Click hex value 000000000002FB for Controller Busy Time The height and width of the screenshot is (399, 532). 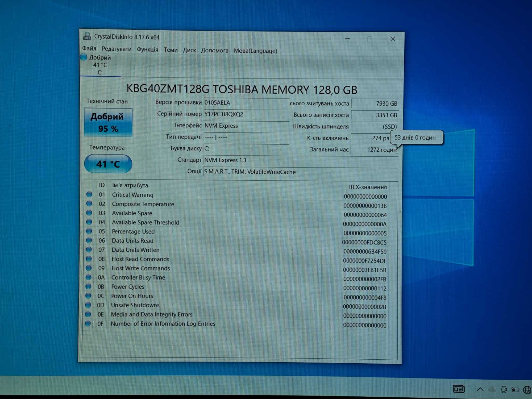tap(365, 279)
